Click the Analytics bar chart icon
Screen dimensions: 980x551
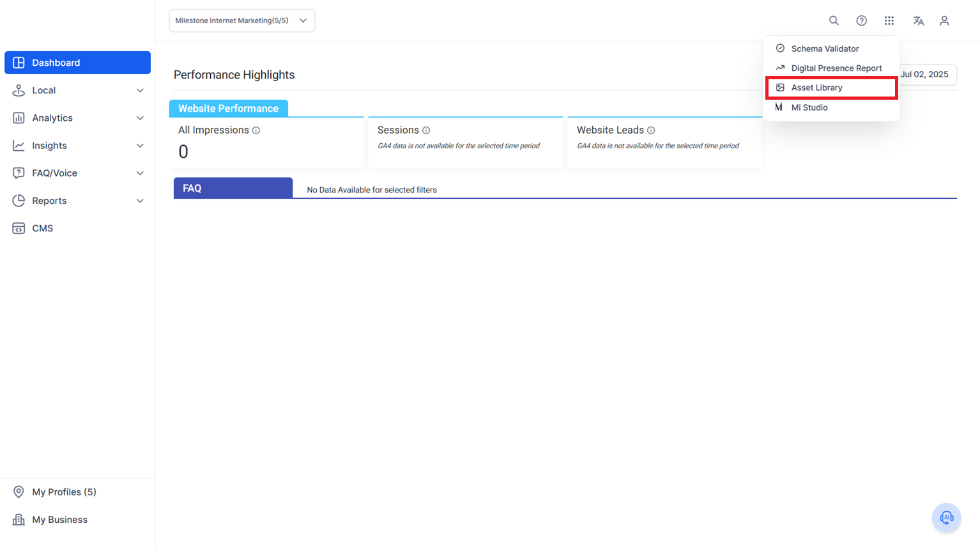coord(19,118)
